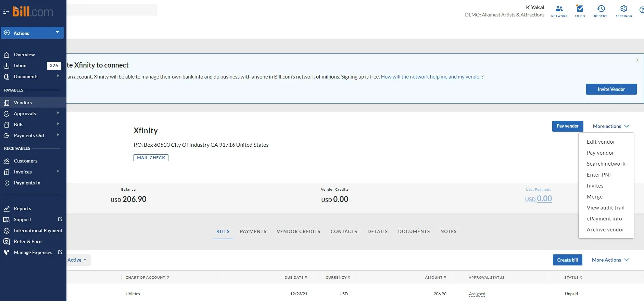644x301 pixels.
Task: Open the network help link
Action: click(432, 77)
